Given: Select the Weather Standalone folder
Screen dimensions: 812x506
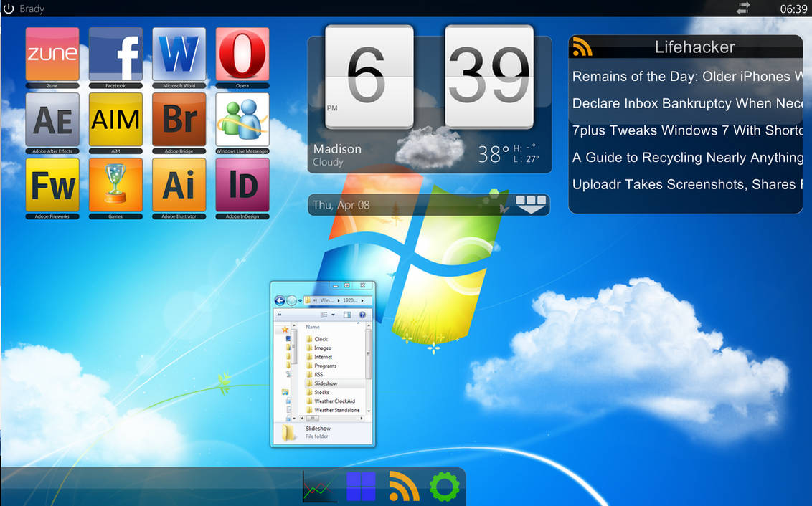Looking at the screenshot, I should tap(332, 410).
